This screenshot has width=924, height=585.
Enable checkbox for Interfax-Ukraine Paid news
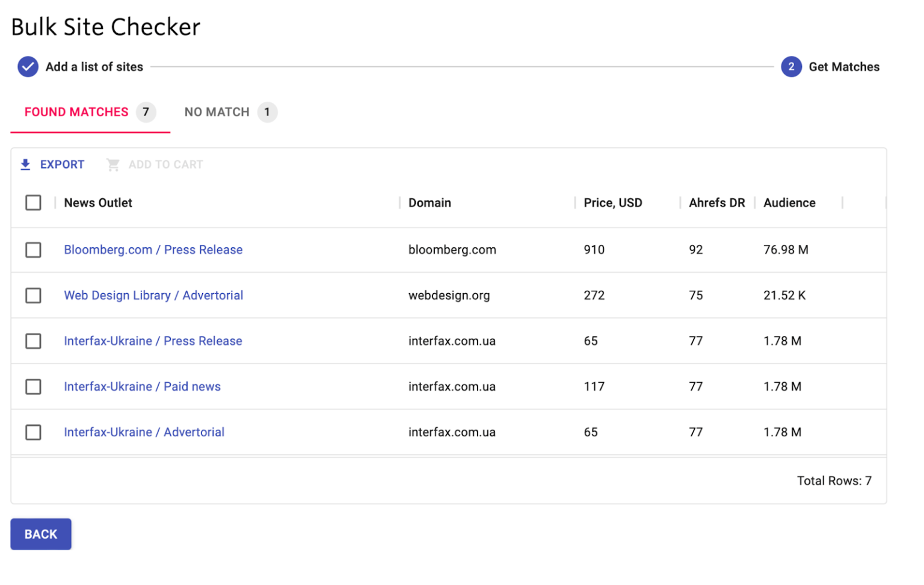tap(34, 387)
